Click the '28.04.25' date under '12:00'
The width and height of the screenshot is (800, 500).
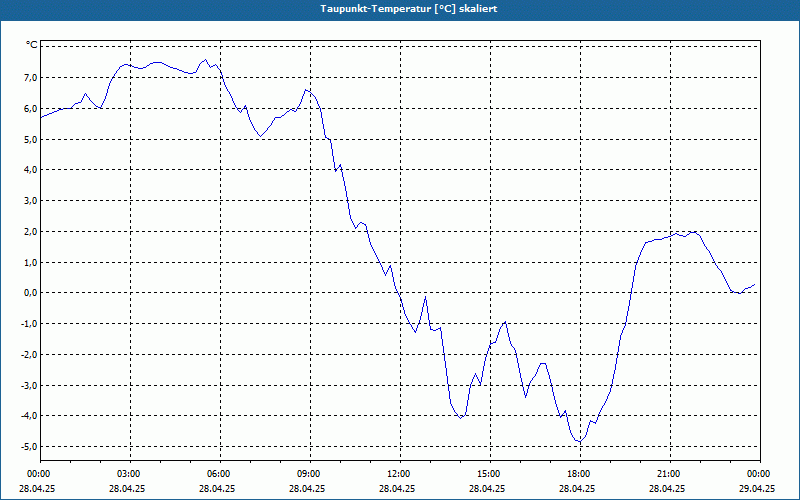(x=397, y=488)
